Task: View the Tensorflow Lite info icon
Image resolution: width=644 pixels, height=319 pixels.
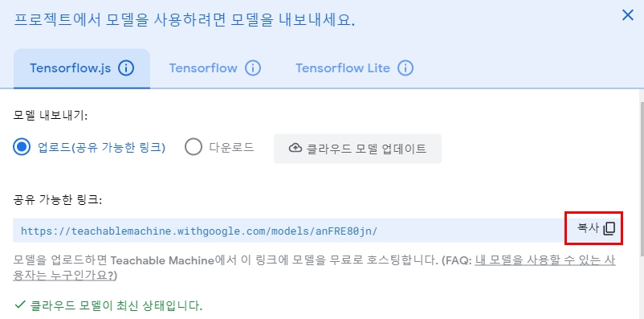Action: pyautogui.click(x=406, y=67)
